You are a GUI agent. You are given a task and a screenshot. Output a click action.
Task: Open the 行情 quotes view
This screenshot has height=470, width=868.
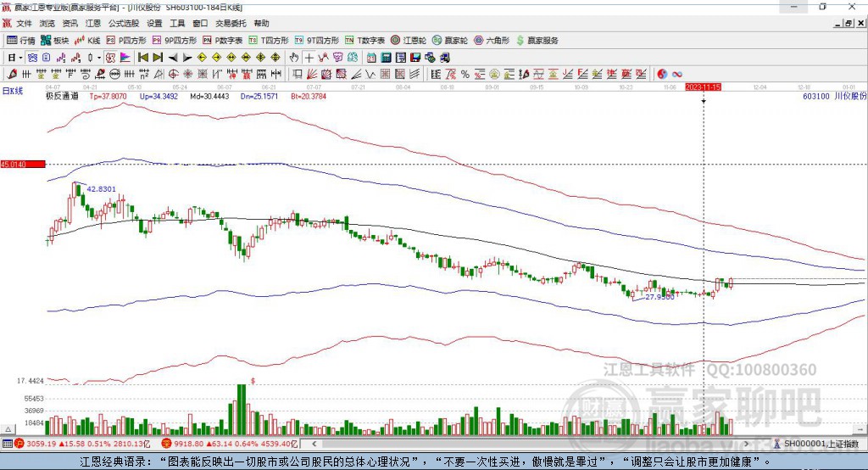coord(20,41)
